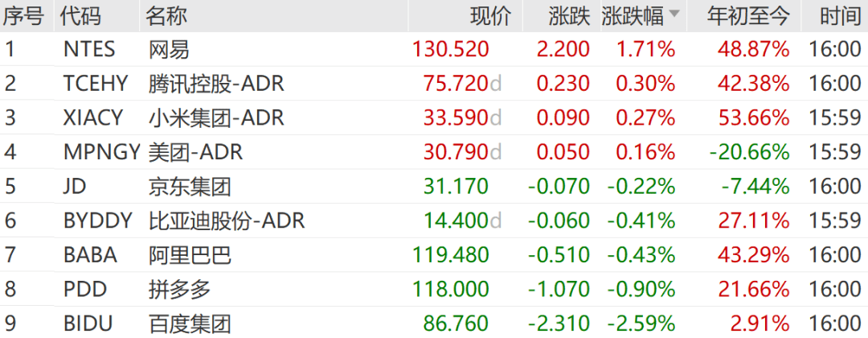
Task: Sort by 涨跌 column header
Action: pyautogui.click(x=570, y=16)
